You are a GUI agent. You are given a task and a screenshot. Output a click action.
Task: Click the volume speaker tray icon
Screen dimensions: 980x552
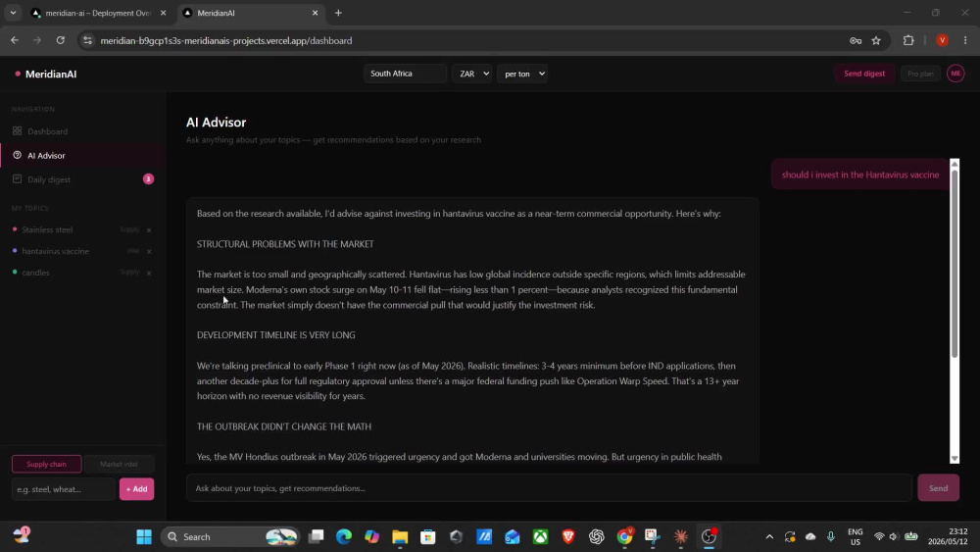click(x=893, y=536)
